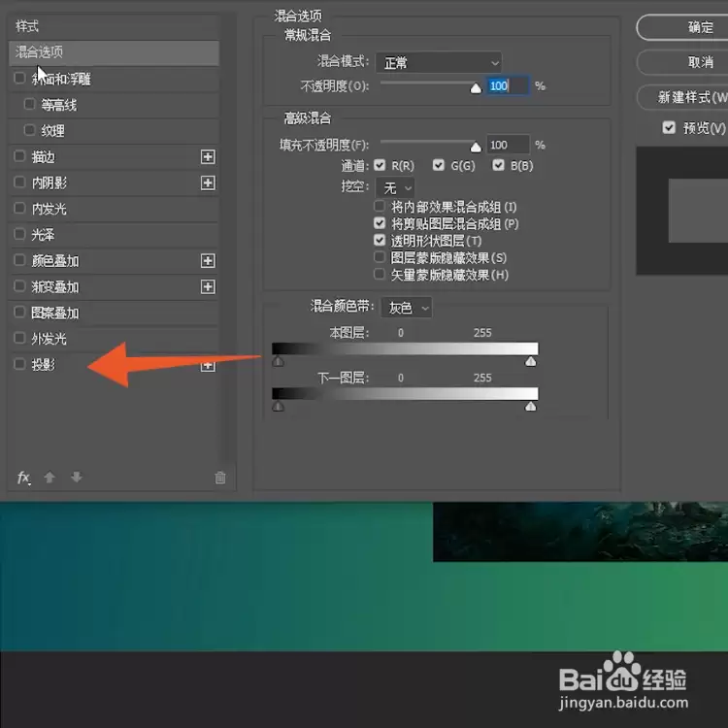Move effect up with the up arrow icon
The image size is (728, 728).
[x=50, y=477]
